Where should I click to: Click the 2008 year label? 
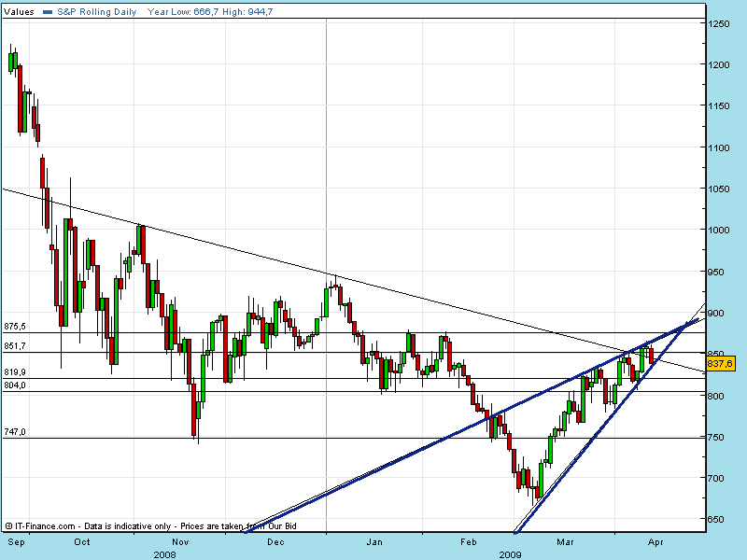click(165, 554)
